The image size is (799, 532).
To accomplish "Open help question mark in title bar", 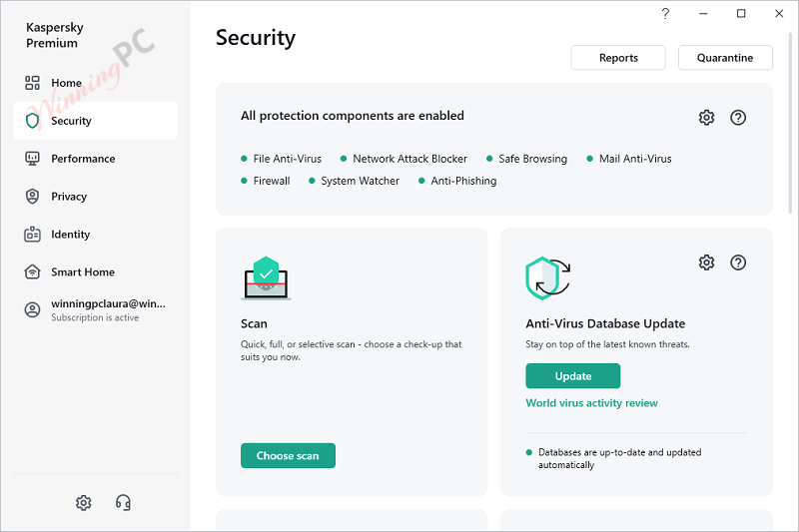I will click(665, 14).
